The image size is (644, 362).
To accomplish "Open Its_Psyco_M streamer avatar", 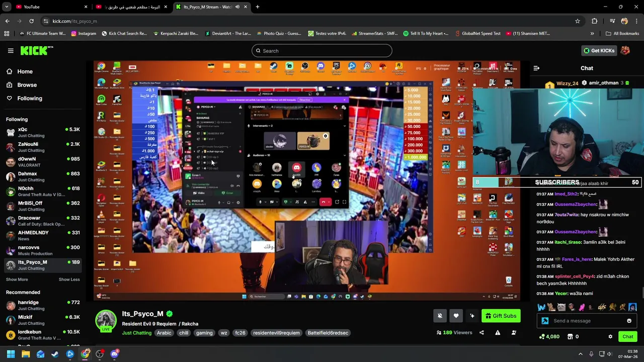I will tap(106, 321).
